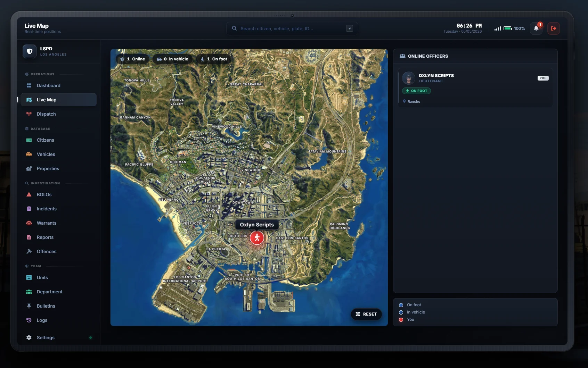The height and width of the screenshot is (368, 588).
Task: Click the Vehicles car icon
Action: tap(29, 154)
